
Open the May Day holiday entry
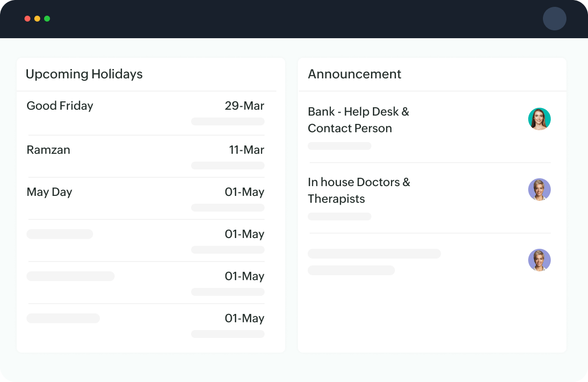tap(49, 192)
